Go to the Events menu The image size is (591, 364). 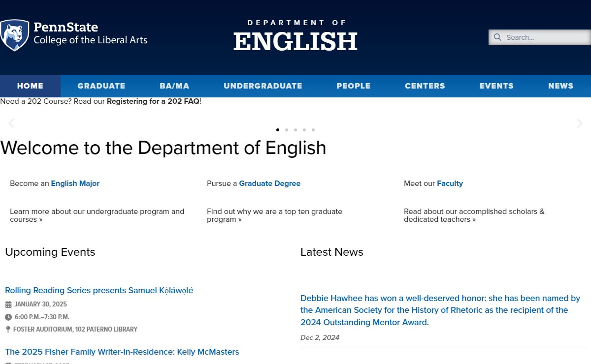point(496,86)
